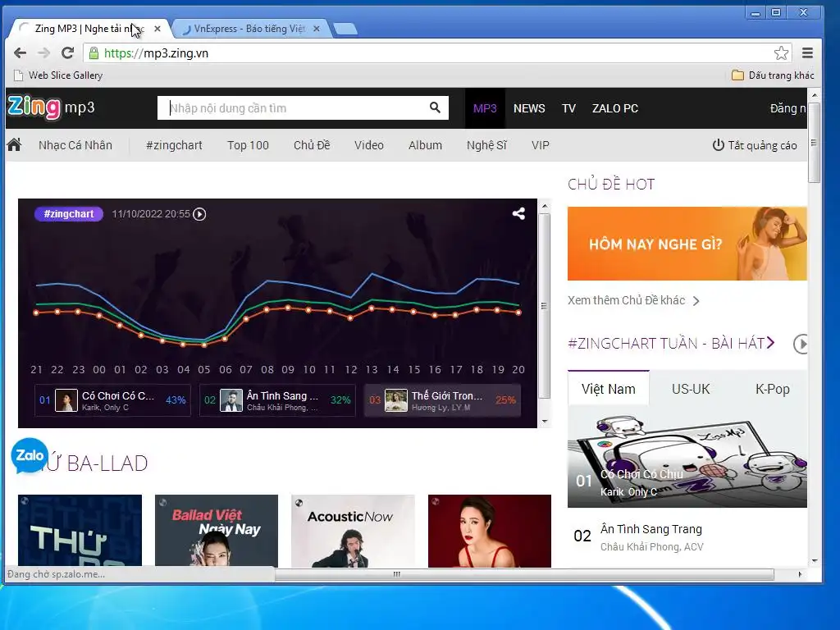Viewport: 840px width, 630px height.
Task: Click chart panel scroll down arrow
Action: [545, 422]
